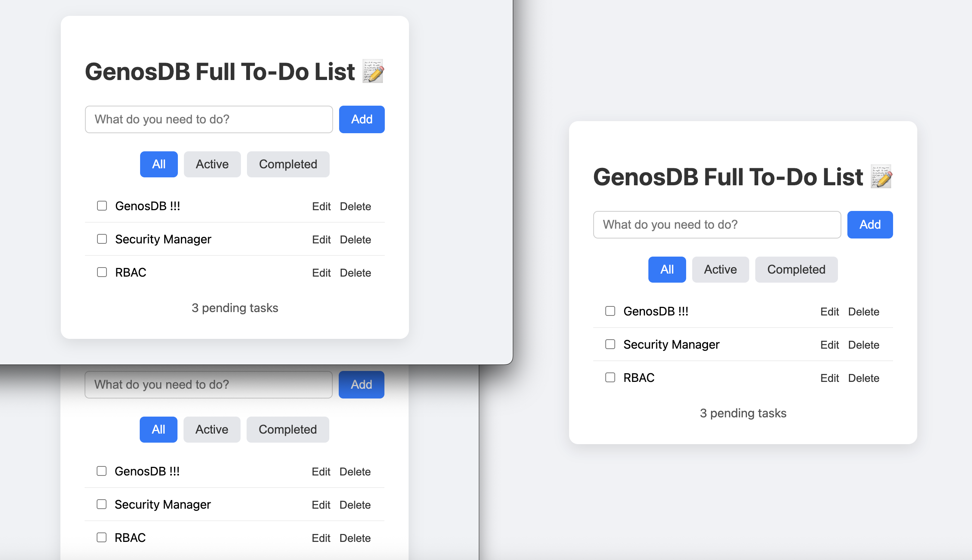Edit Security Manager in the bottom panel
This screenshot has width=972, height=560.
(x=321, y=504)
